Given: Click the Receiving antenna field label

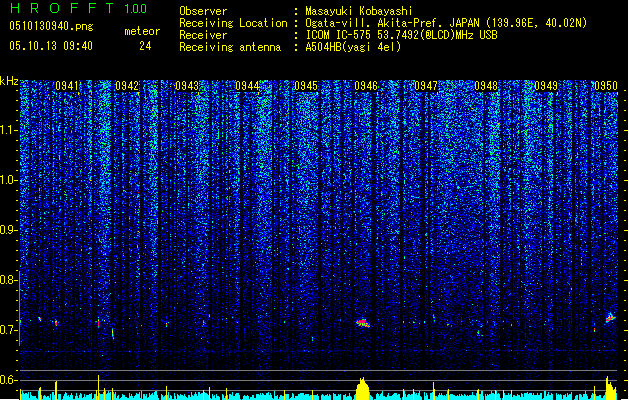Looking at the screenshot, I should click(x=230, y=47).
